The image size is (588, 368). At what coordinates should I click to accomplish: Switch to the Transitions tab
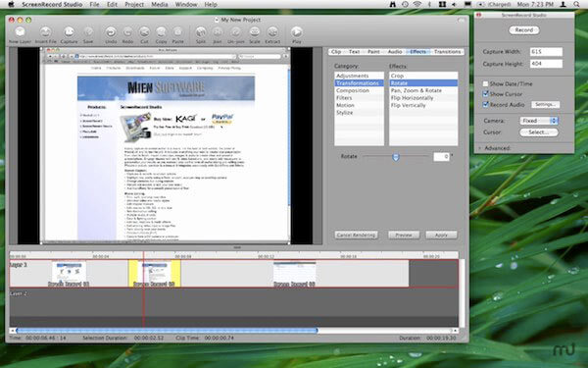click(x=448, y=52)
